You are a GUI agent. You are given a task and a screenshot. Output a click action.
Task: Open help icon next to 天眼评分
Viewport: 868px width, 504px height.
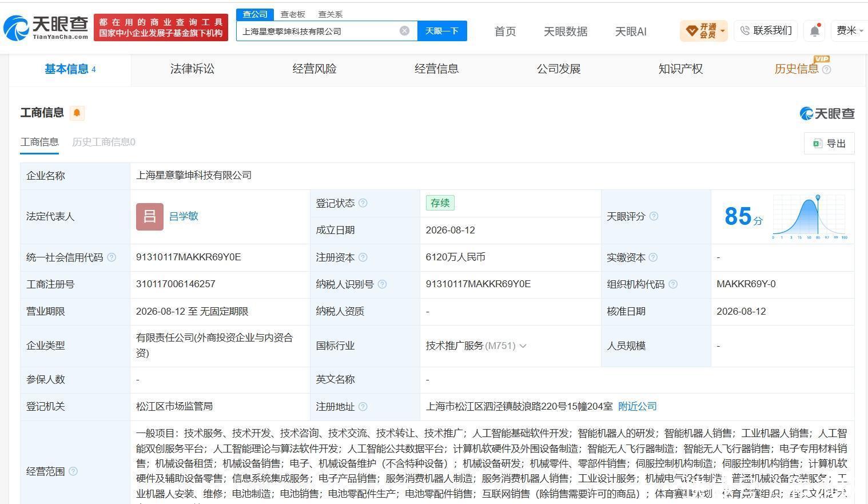654,216
